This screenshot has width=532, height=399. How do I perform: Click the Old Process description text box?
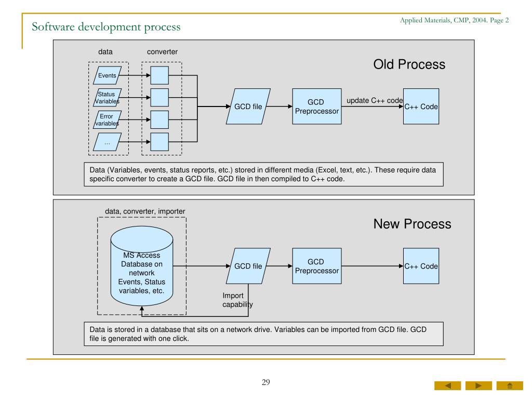(x=263, y=175)
